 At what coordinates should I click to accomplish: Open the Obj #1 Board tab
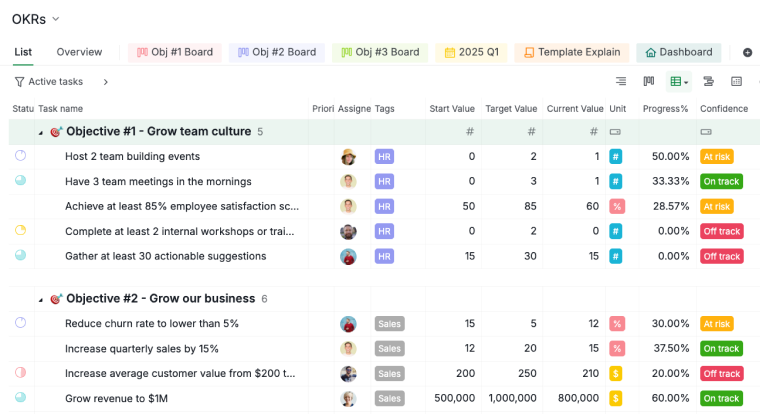[174, 52]
